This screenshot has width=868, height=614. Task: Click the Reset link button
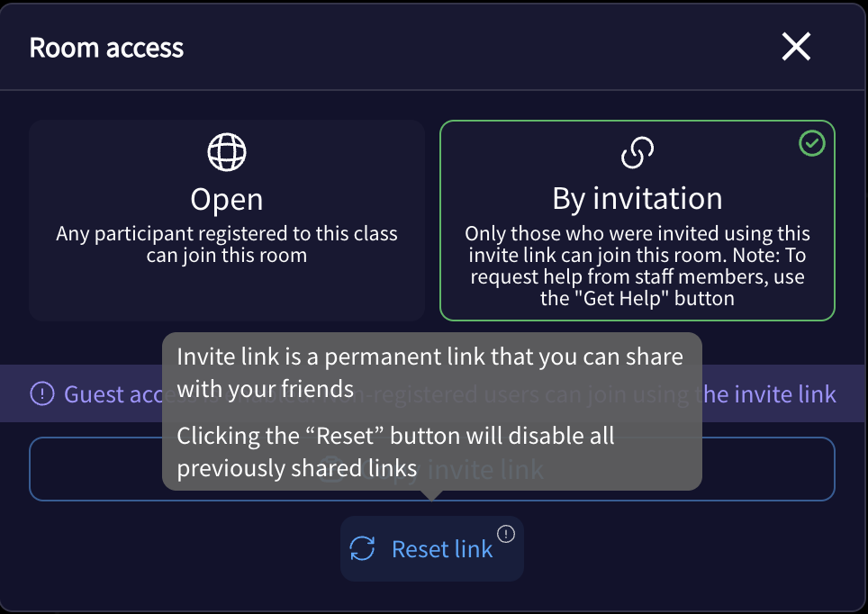(x=432, y=548)
